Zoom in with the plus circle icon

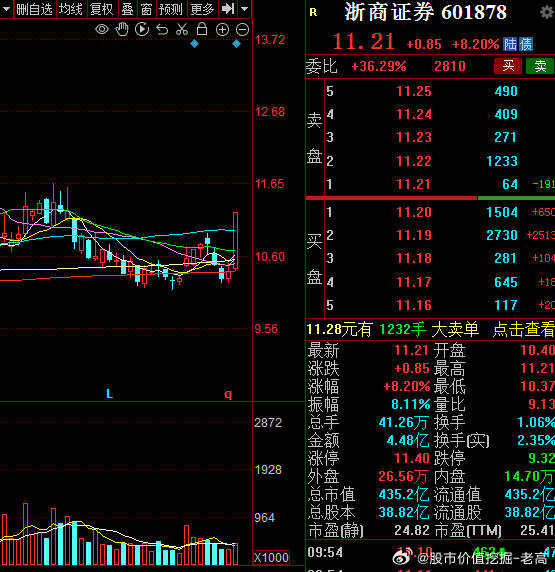pyautogui.click(x=222, y=30)
